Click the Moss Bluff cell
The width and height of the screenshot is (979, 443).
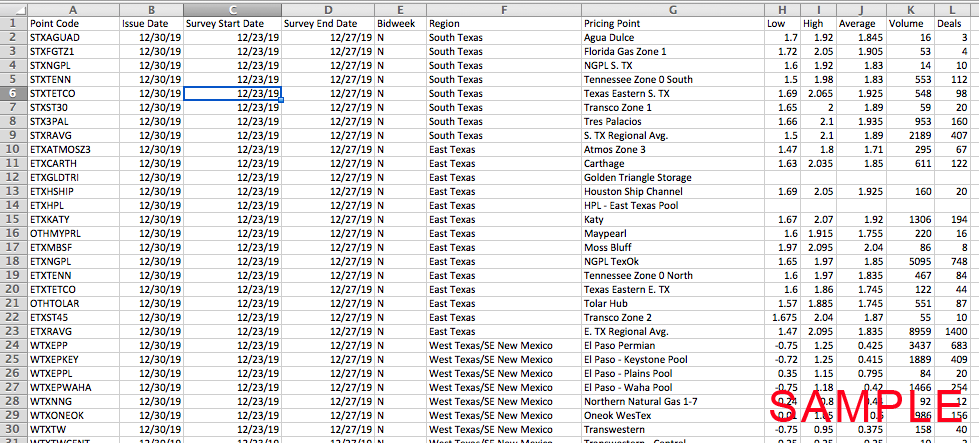673,247
